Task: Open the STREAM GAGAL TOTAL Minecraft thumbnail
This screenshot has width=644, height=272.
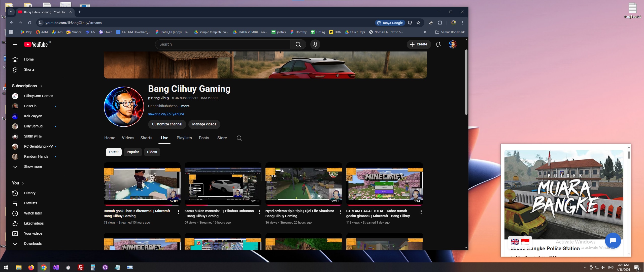Action: point(385,184)
